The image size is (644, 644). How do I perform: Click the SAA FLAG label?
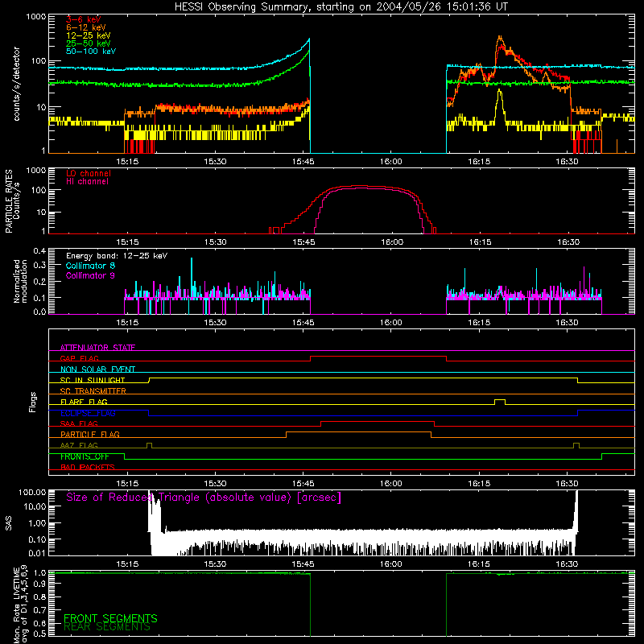coord(79,423)
